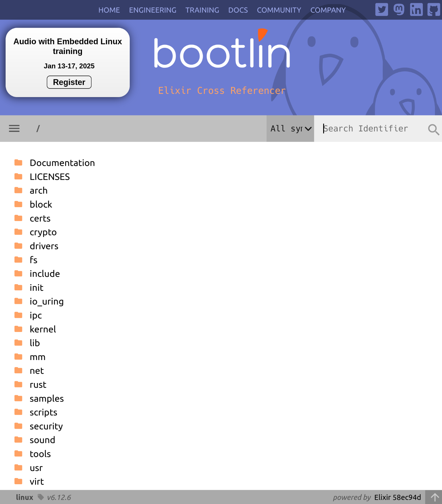Screen dimensions: 442x504
Task: Open the scripts directory
Action: pos(43,412)
